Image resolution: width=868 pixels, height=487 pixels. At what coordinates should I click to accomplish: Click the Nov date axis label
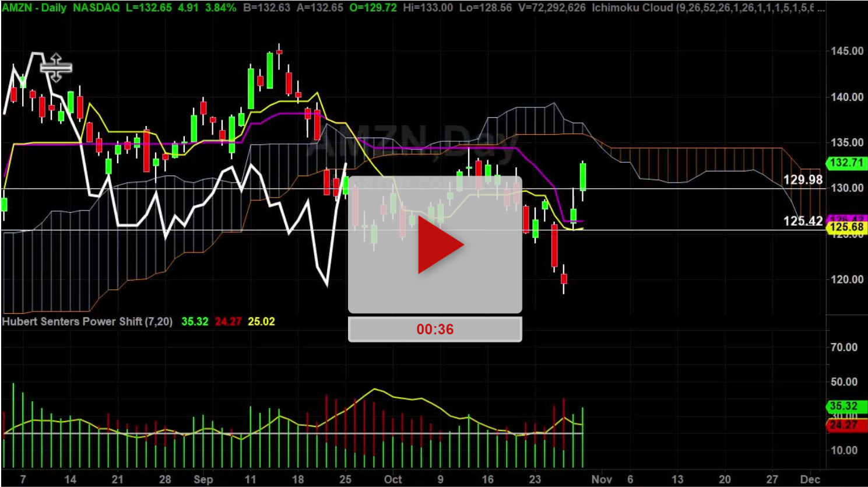[x=602, y=479]
